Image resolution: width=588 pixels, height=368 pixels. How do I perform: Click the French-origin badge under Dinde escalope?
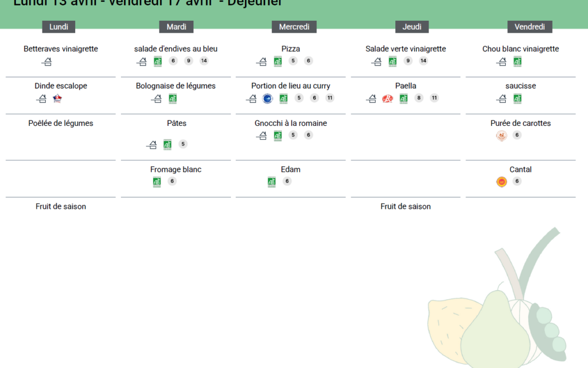coord(57,99)
